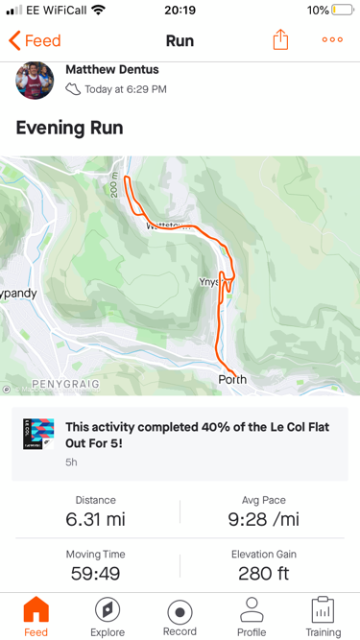
Task: Select the Avg Pace 9:28 /mi stat
Action: (264, 512)
